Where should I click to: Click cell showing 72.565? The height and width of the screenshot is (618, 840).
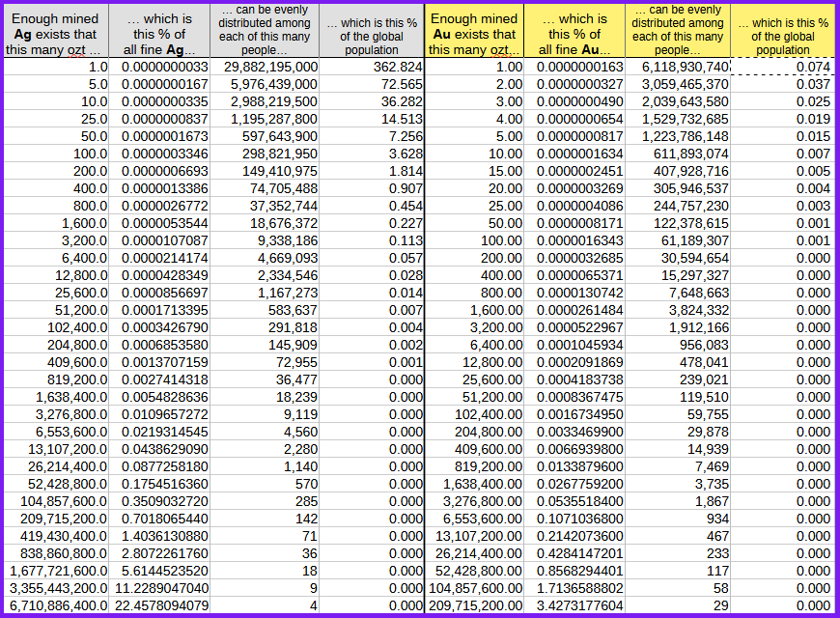pos(372,84)
